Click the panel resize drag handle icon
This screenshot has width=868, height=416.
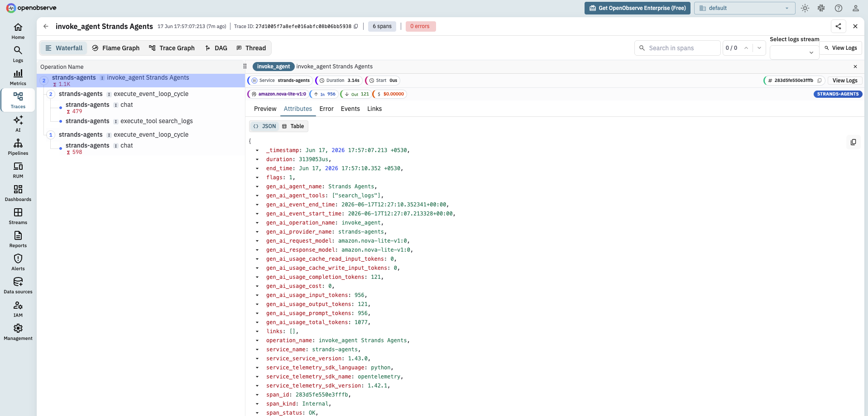tap(245, 67)
